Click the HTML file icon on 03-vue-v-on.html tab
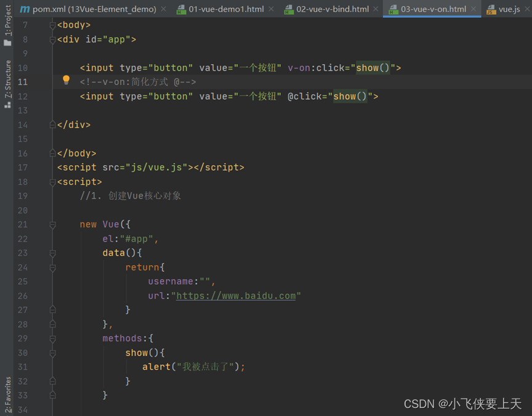This screenshot has width=532, height=416. (393, 9)
